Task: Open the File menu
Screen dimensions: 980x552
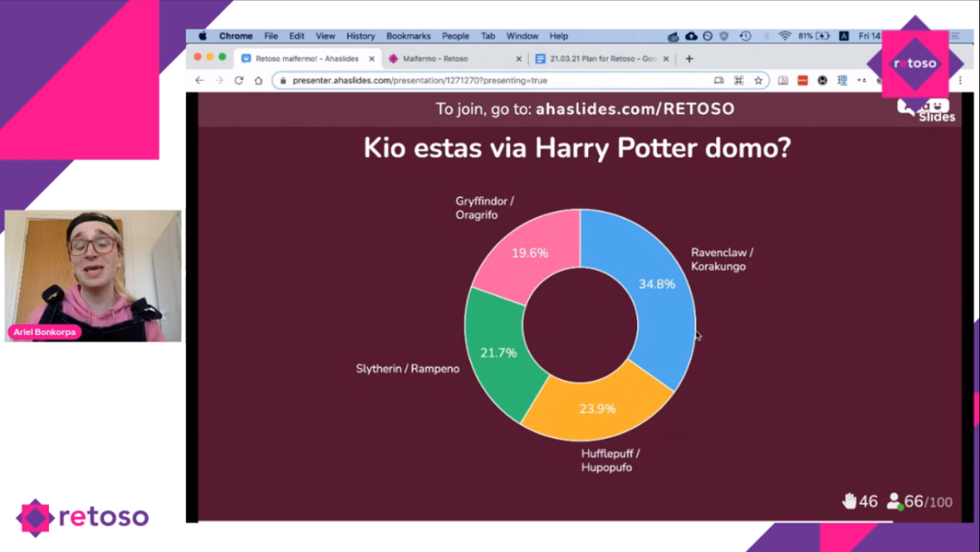Action: (x=270, y=36)
